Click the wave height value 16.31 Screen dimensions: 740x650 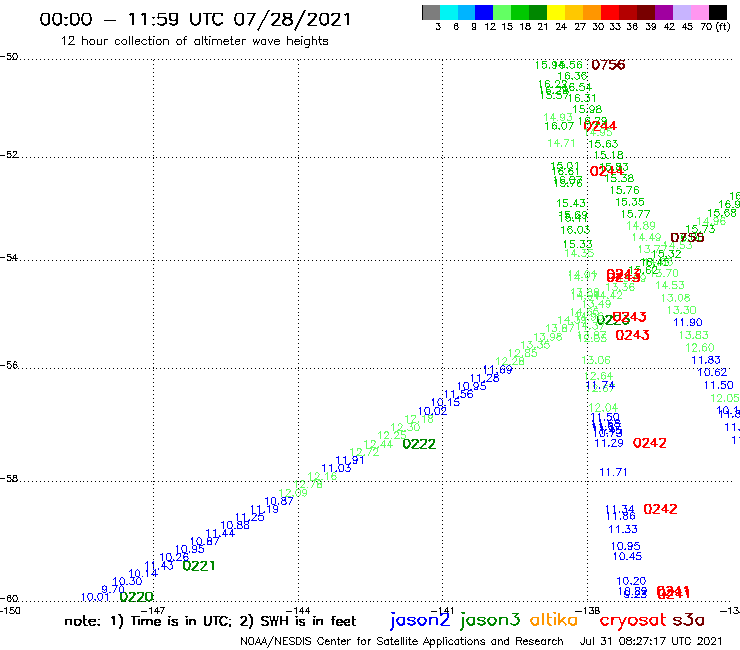click(x=582, y=98)
